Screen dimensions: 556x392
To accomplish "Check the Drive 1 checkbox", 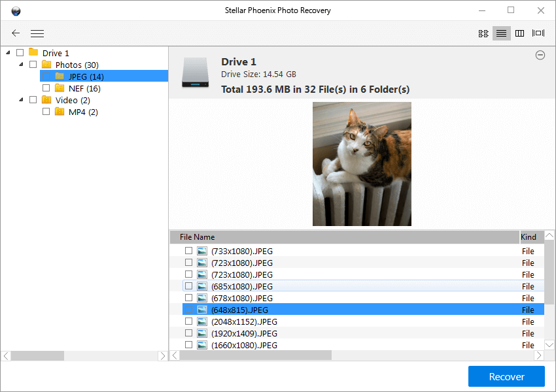I will point(20,53).
